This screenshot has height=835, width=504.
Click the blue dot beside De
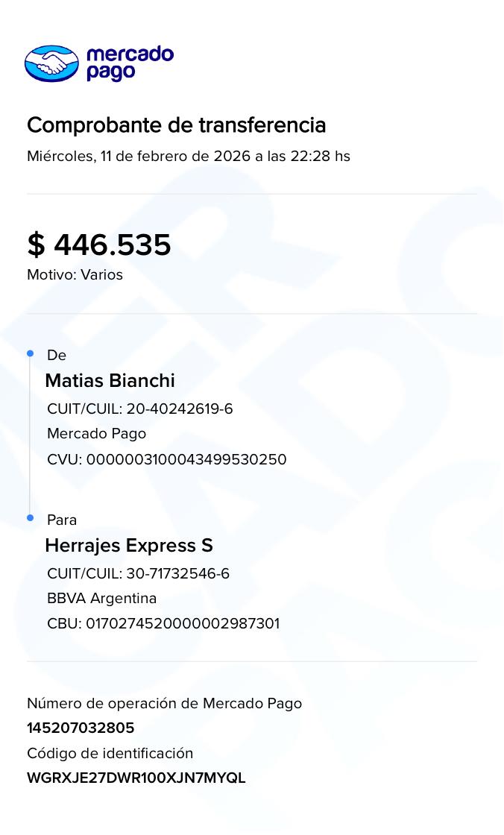[x=31, y=353]
